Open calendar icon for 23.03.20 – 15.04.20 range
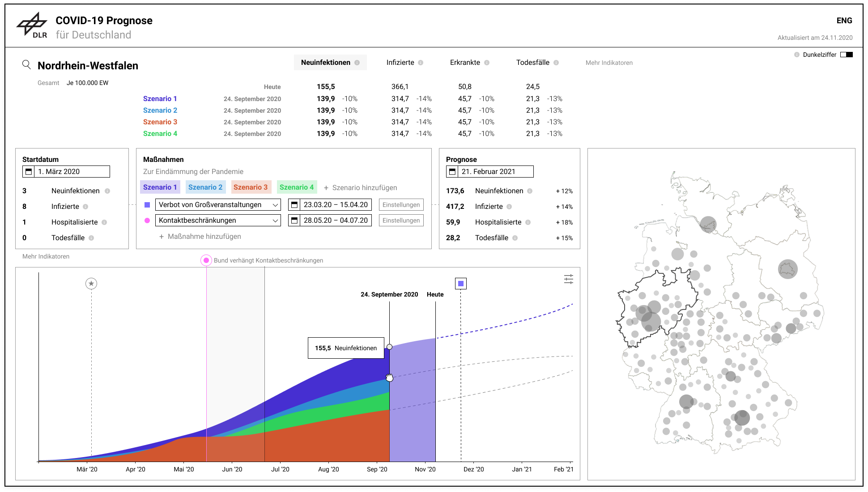 click(x=294, y=204)
